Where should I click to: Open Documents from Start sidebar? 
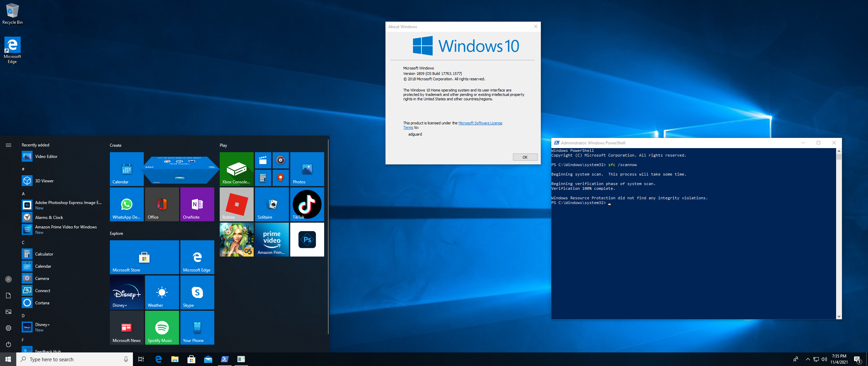pos(8,296)
